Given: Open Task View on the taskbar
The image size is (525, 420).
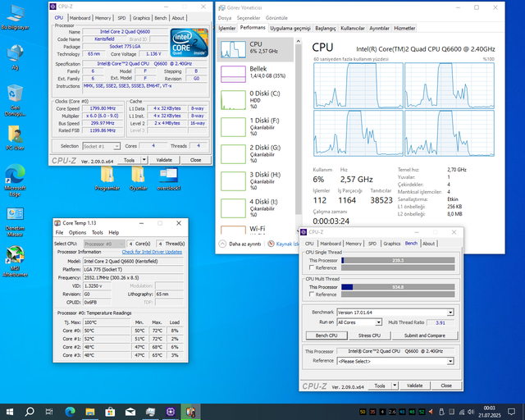Looking at the screenshot, I should click(x=49, y=412).
